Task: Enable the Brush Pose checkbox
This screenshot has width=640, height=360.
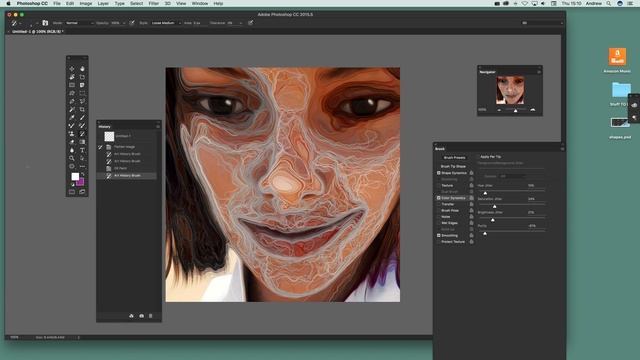Action: click(x=439, y=211)
